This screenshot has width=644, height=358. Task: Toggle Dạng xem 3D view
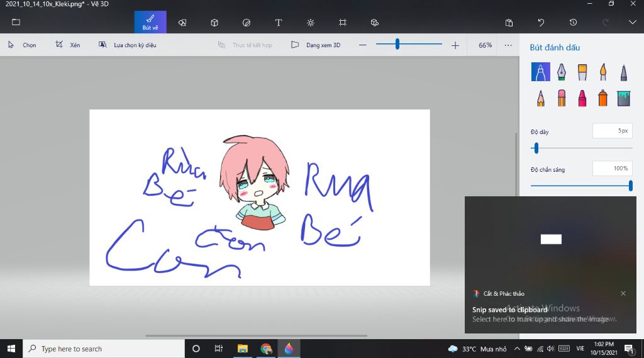click(316, 45)
